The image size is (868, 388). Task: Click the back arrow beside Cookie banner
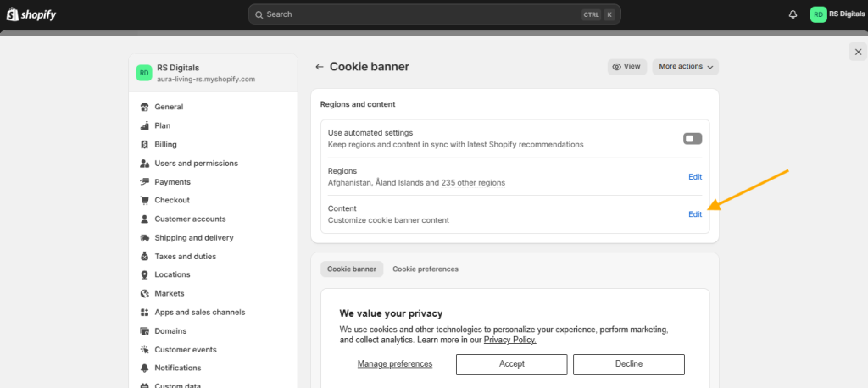pos(319,67)
